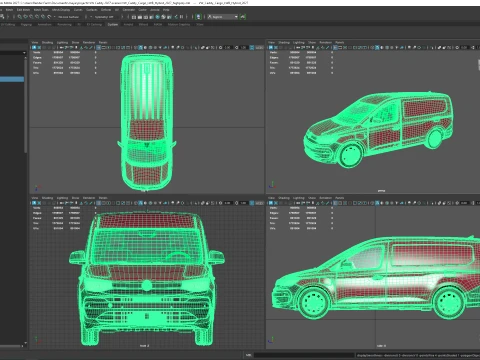Click Render Current Frame icon
This screenshot has height=360, width=480.
140,17
